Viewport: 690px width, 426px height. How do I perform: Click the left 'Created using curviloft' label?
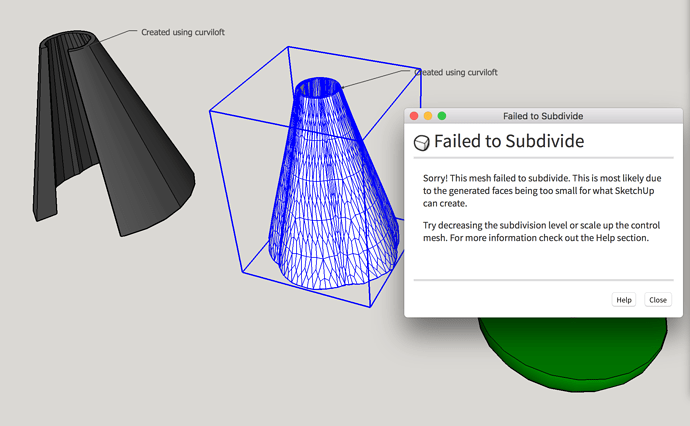[183, 32]
